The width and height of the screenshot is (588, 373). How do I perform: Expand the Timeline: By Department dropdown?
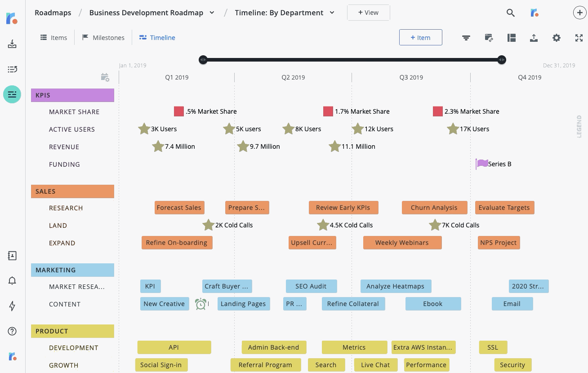point(332,13)
